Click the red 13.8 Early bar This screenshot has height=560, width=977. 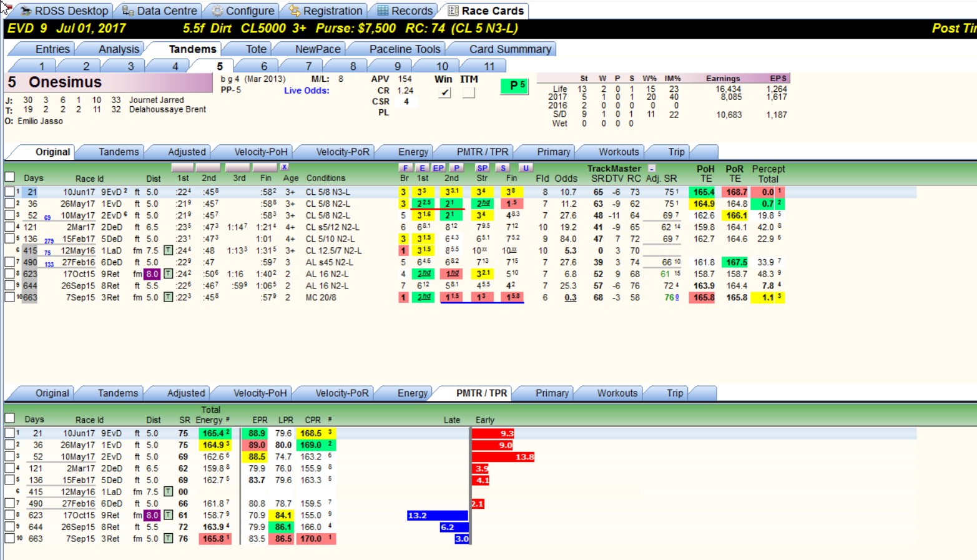tap(503, 457)
